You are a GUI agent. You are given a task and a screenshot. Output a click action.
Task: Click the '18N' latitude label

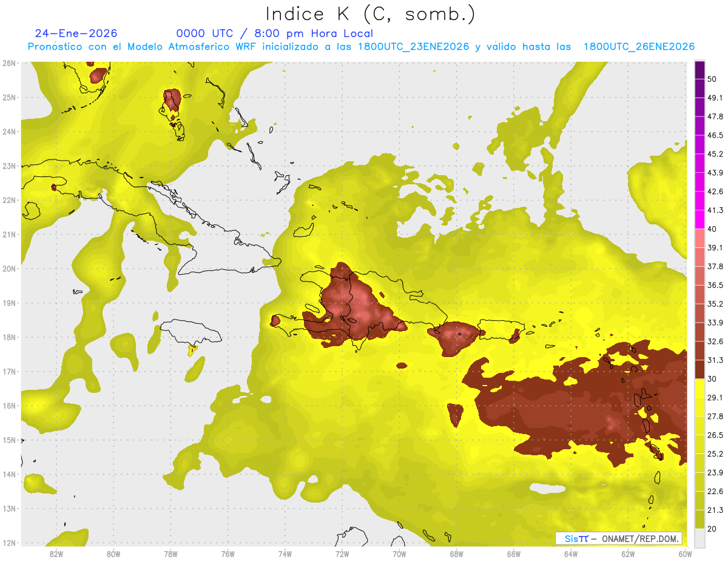(8, 338)
